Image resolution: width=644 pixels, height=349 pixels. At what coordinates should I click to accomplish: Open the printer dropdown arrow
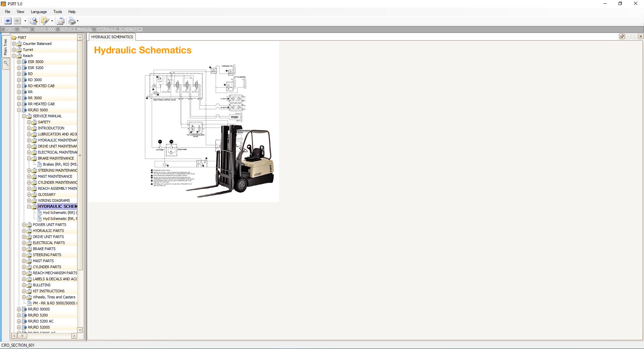click(78, 21)
